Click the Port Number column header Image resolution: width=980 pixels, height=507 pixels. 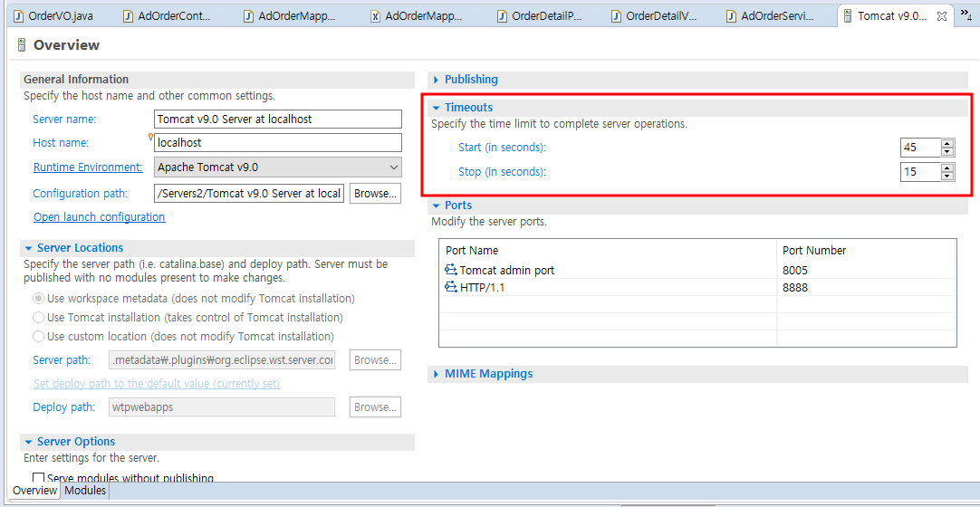coord(866,251)
